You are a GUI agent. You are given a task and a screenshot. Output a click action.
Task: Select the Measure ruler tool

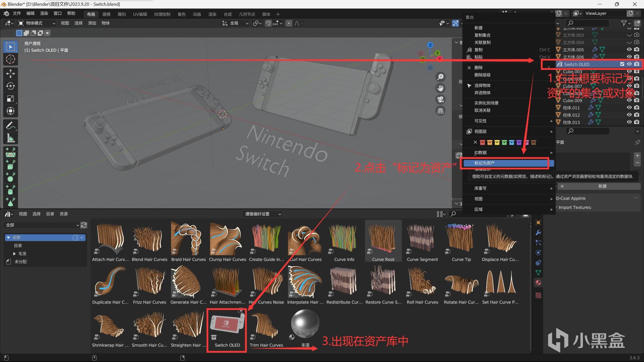tap(10, 138)
